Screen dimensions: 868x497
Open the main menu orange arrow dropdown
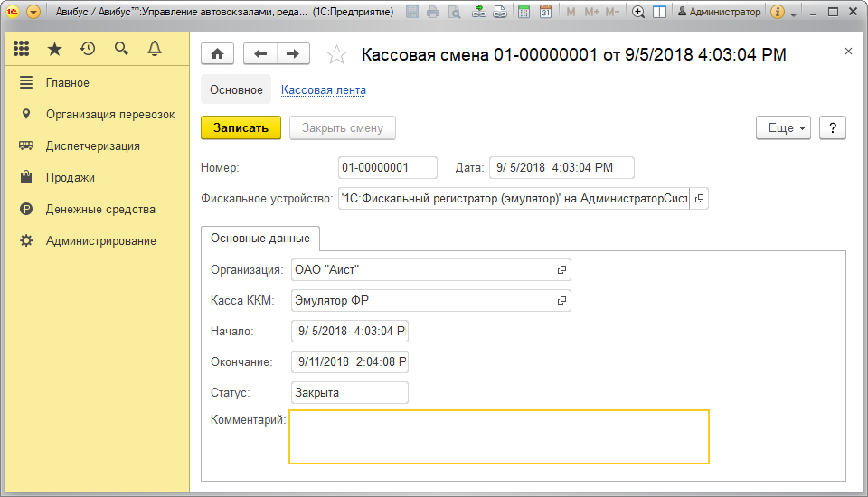click(33, 12)
